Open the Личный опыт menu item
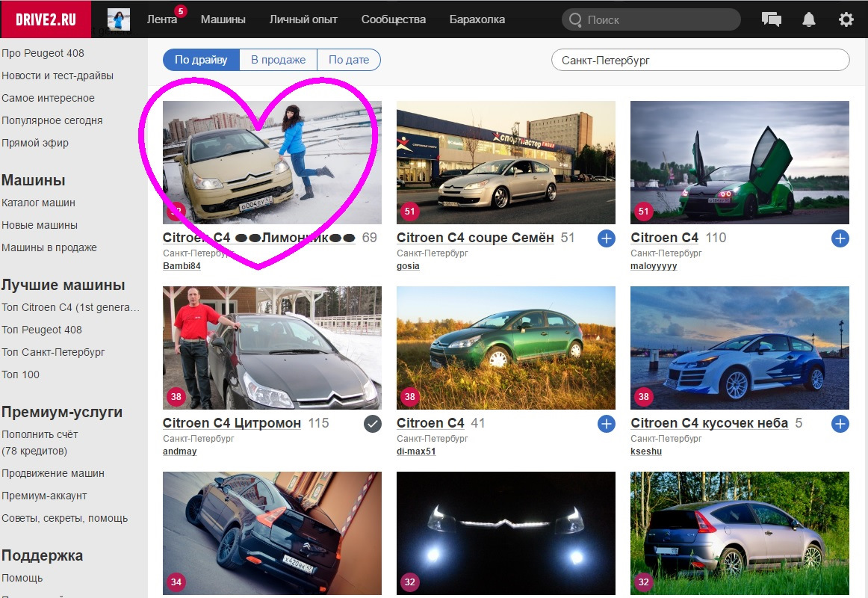The height and width of the screenshot is (598, 868). 303,19
